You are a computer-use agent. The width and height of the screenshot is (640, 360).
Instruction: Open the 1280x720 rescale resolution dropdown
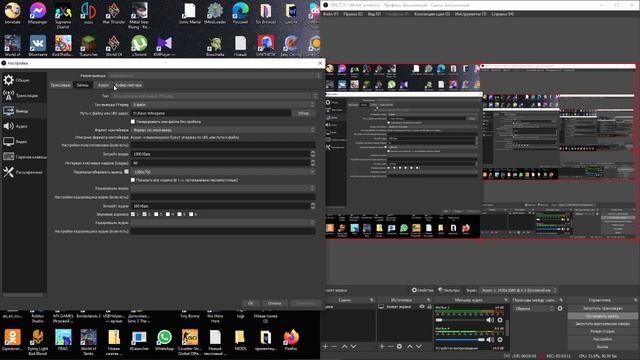click(x=223, y=172)
